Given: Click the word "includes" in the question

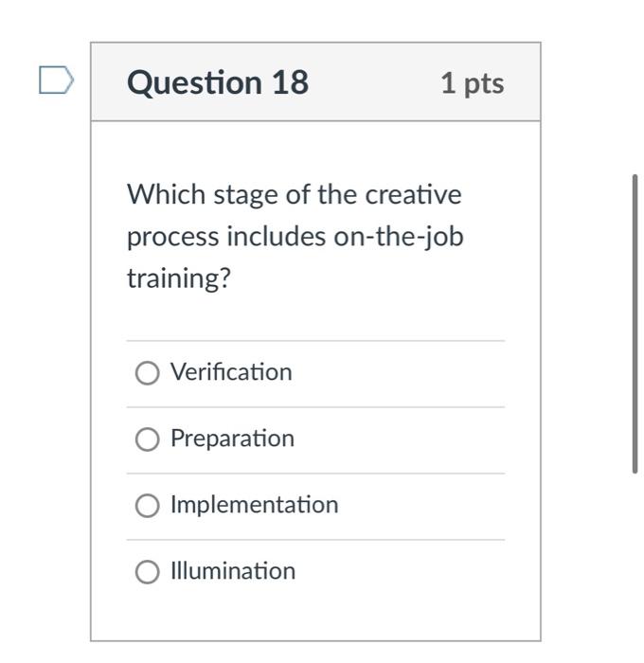Looking at the screenshot, I should (276, 237).
